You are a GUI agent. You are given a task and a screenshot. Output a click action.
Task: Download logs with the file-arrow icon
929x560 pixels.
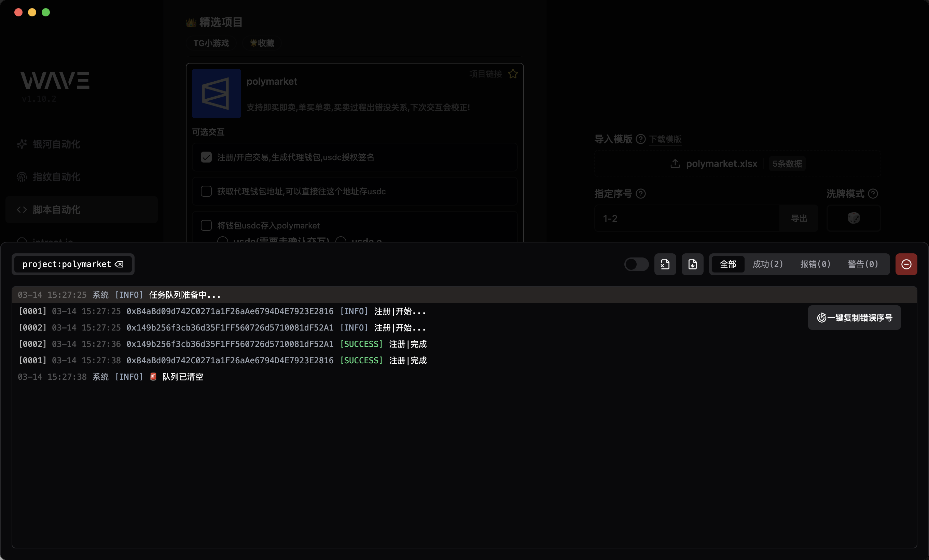(692, 264)
